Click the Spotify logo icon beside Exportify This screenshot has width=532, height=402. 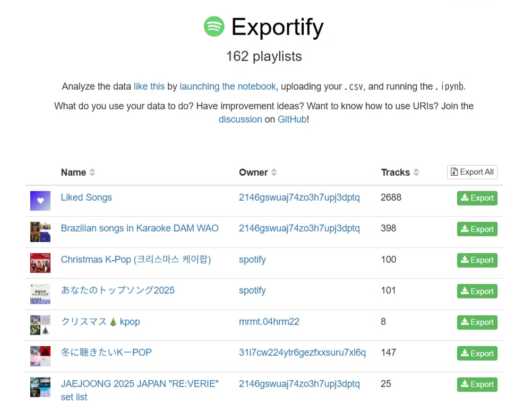pos(214,27)
